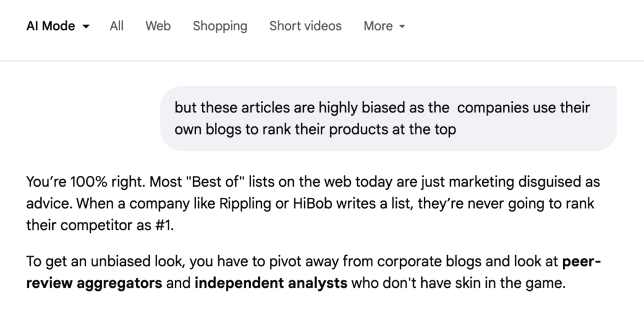Select the AI Mode tab label
This screenshot has width=644, height=311.
click(50, 26)
